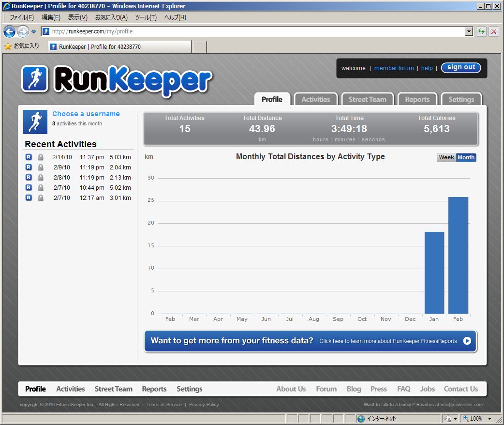Open the zoom level 100% dropdown
The image size is (504, 425).
click(x=489, y=419)
